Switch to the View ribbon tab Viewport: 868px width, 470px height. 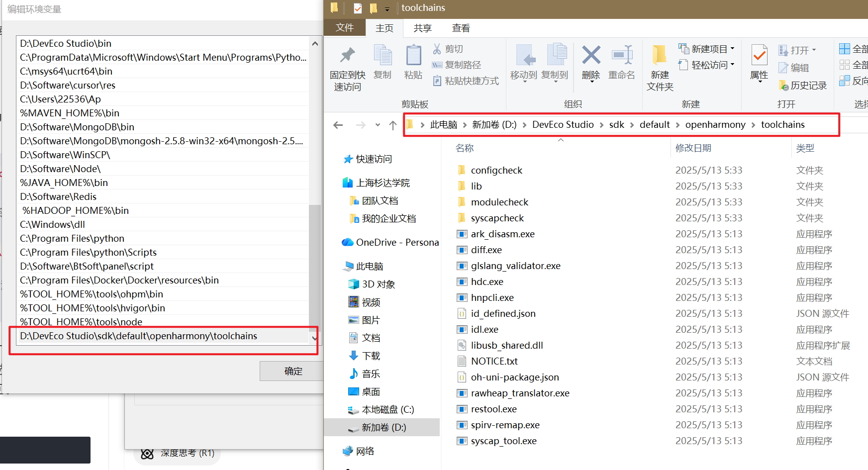click(x=461, y=28)
